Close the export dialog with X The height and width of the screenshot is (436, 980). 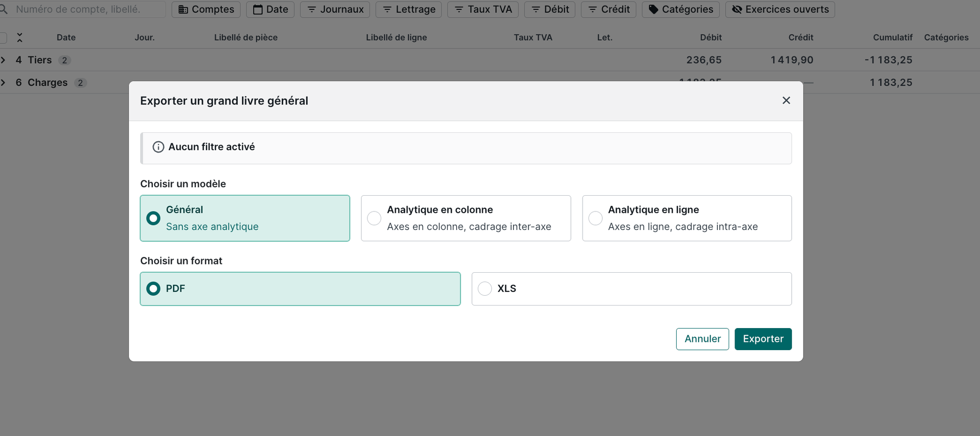(x=786, y=101)
